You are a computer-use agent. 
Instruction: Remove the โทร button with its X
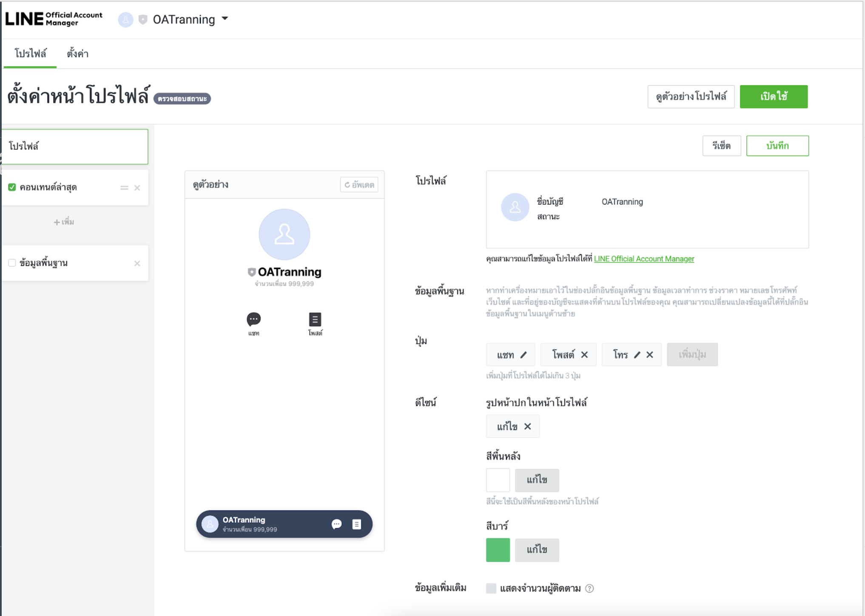pyautogui.click(x=649, y=355)
